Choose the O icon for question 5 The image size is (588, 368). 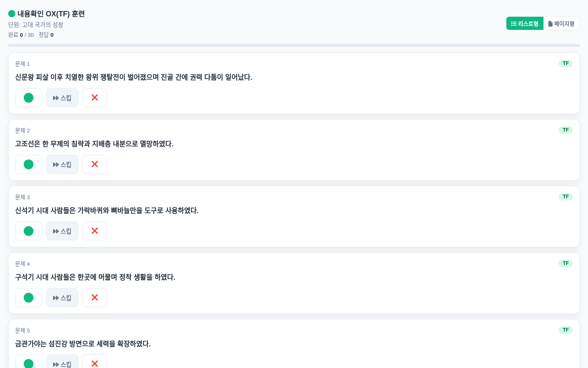point(29,364)
